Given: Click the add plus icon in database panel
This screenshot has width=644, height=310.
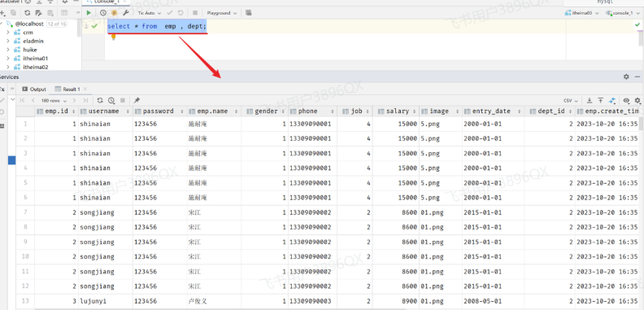Looking at the screenshot, I should (2, 13).
